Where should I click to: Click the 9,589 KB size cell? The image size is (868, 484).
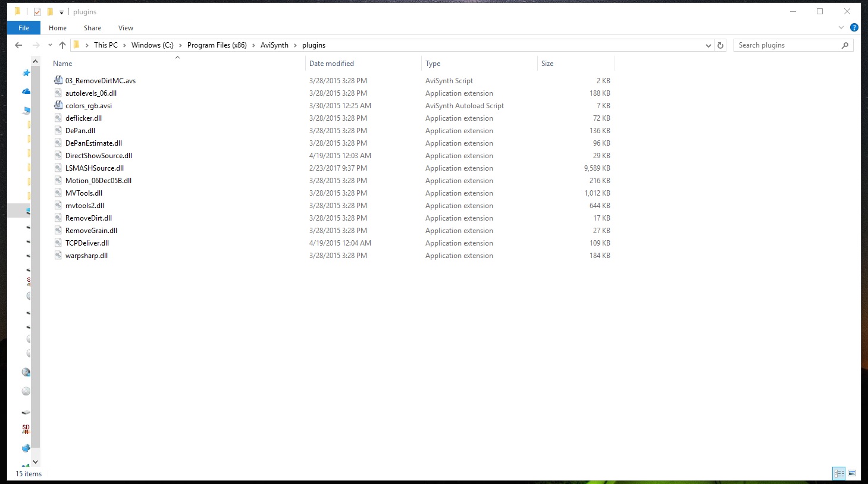597,168
